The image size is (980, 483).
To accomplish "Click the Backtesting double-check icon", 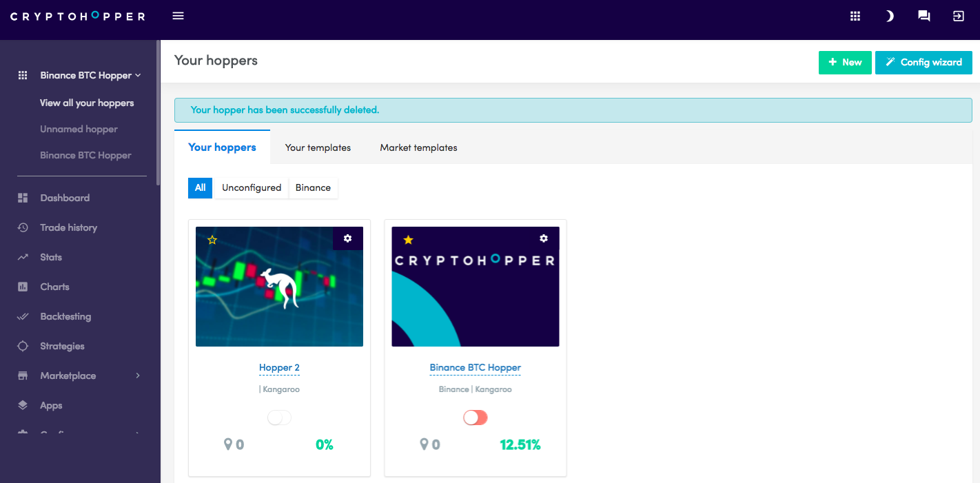I will 23,316.
